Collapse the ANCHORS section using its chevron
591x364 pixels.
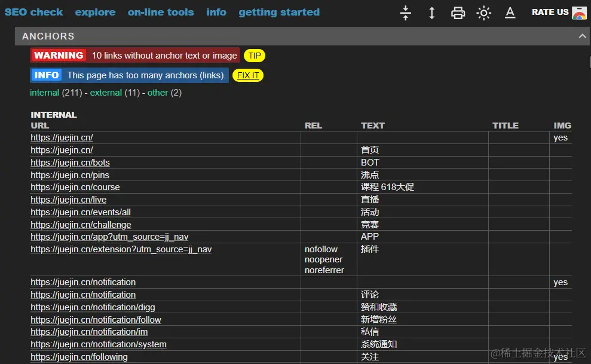point(582,36)
